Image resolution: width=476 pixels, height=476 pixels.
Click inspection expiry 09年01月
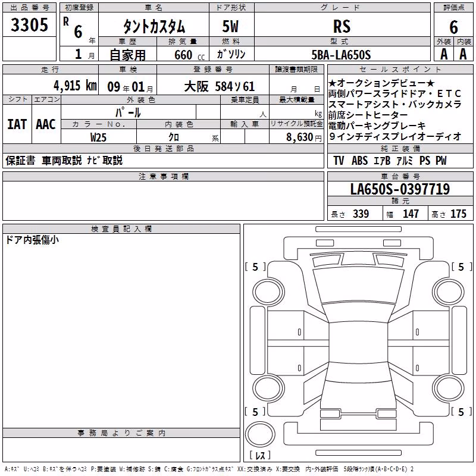[x=130, y=87]
